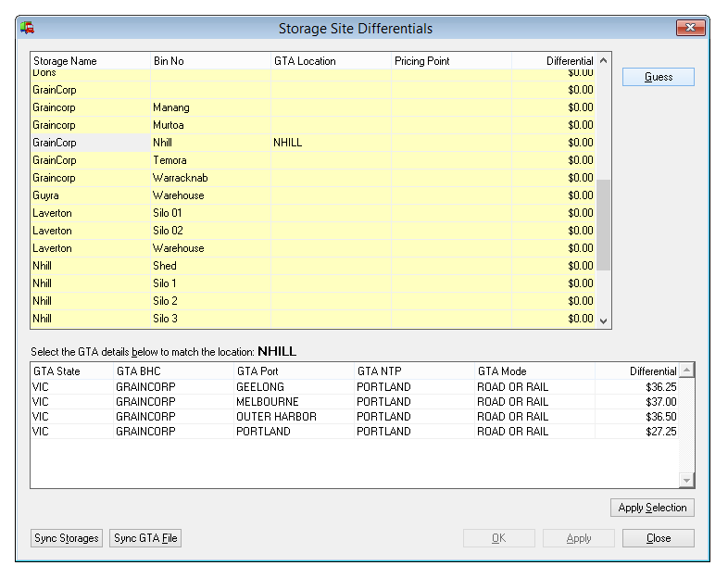Click up arrow of GTA list scrollbar
728x578 pixels.
tap(686, 371)
